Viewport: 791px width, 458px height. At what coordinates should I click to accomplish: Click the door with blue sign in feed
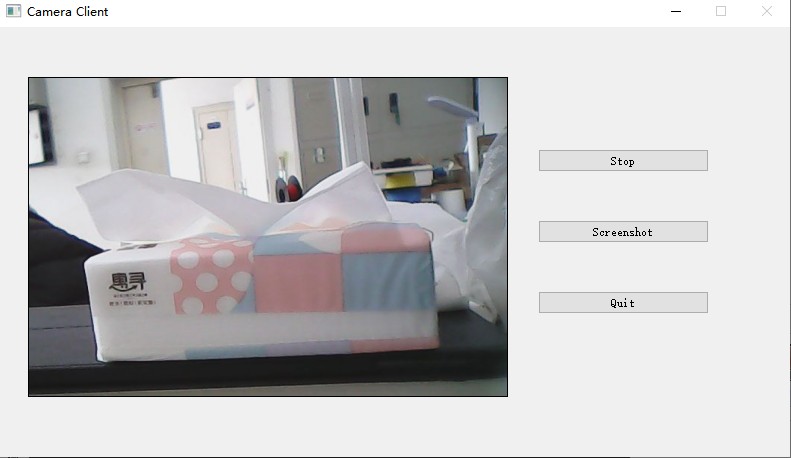point(215,146)
